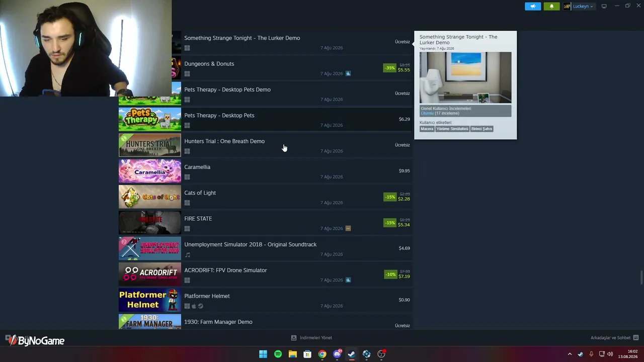Viewport: 644px width, 362px height.
Task: Click Windows platform icon under Caramellia
Action: (187, 177)
